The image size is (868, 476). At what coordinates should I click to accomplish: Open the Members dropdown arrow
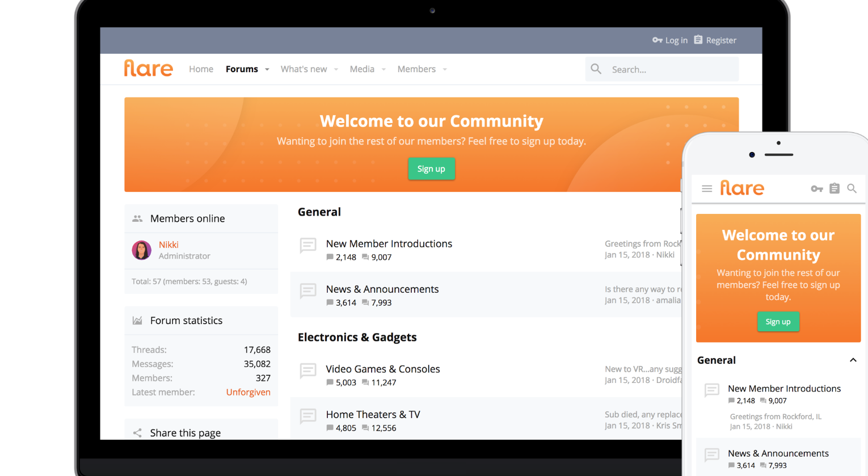click(445, 69)
